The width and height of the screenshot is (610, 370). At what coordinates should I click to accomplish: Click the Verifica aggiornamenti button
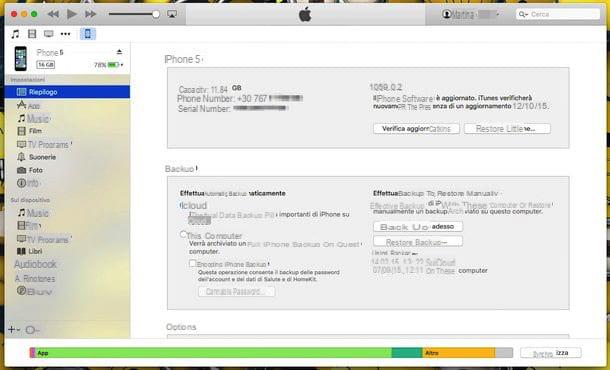416,129
